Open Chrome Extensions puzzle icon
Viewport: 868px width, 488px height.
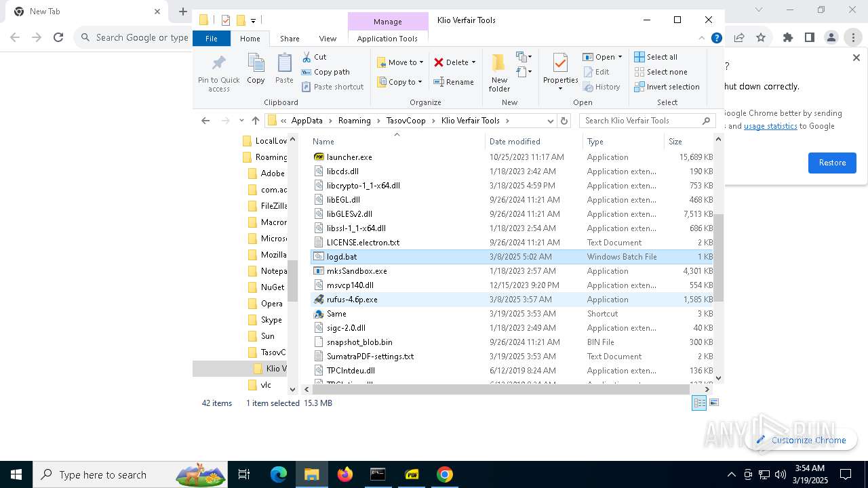click(x=787, y=38)
